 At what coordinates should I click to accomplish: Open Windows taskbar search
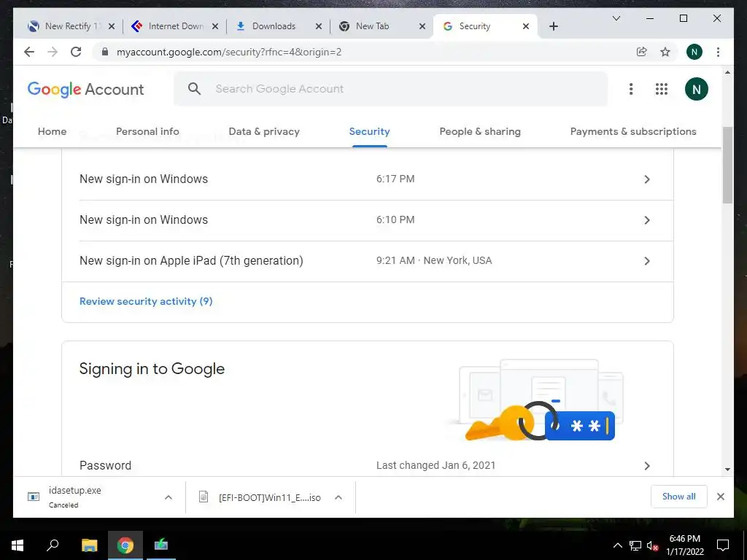tap(53, 545)
